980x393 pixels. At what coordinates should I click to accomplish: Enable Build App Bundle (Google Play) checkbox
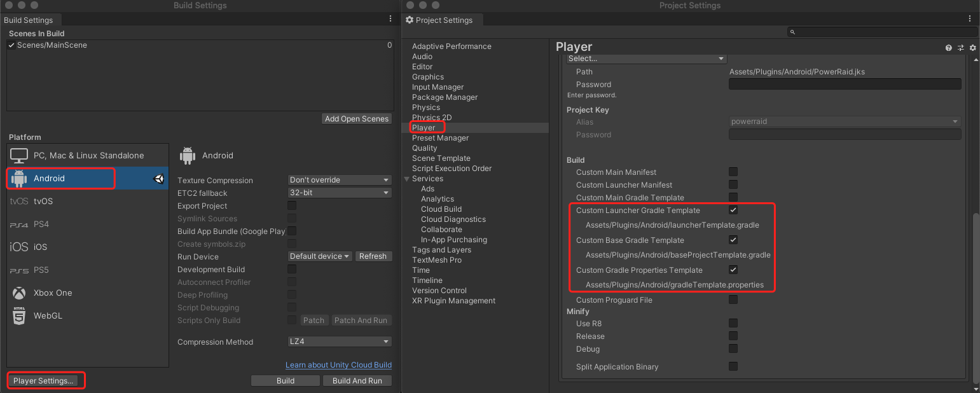pos(292,231)
